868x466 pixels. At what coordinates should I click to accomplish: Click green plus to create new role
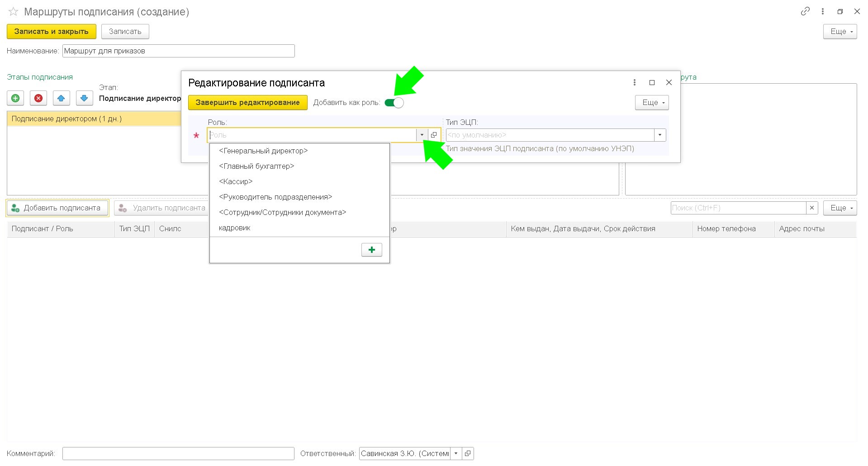(x=371, y=250)
